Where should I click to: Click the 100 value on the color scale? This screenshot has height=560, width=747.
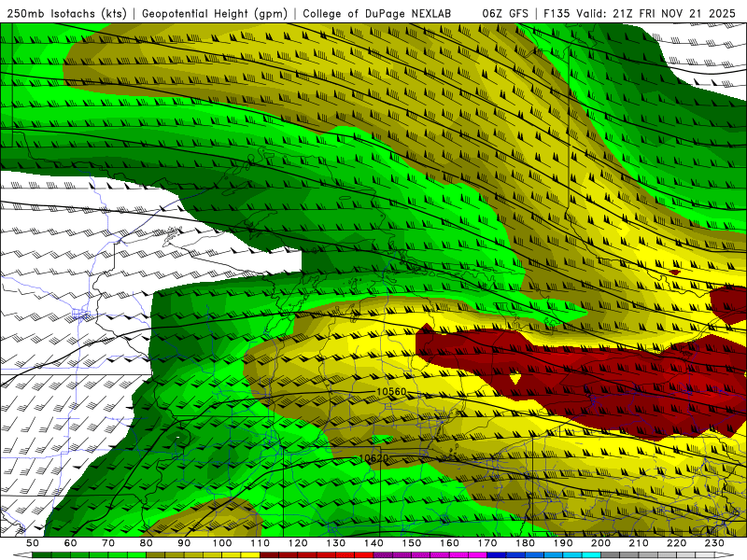pos(222,543)
